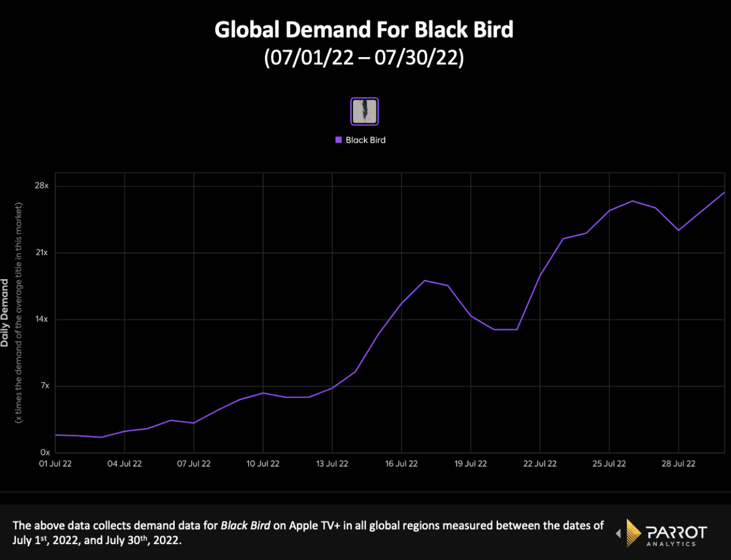The height and width of the screenshot is (560, 731).
Task: Click the "0x" y-axis label
Action: [x=45, y=453]
